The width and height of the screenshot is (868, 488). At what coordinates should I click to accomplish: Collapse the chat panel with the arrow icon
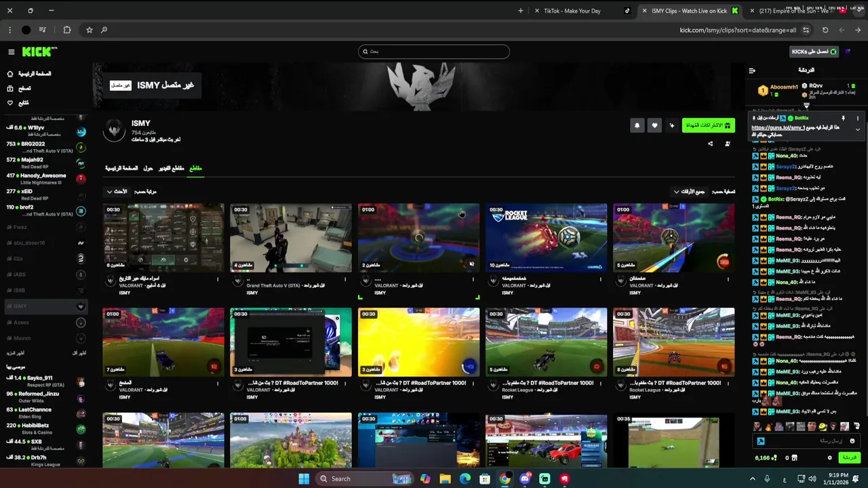click(x=752, y=70)
